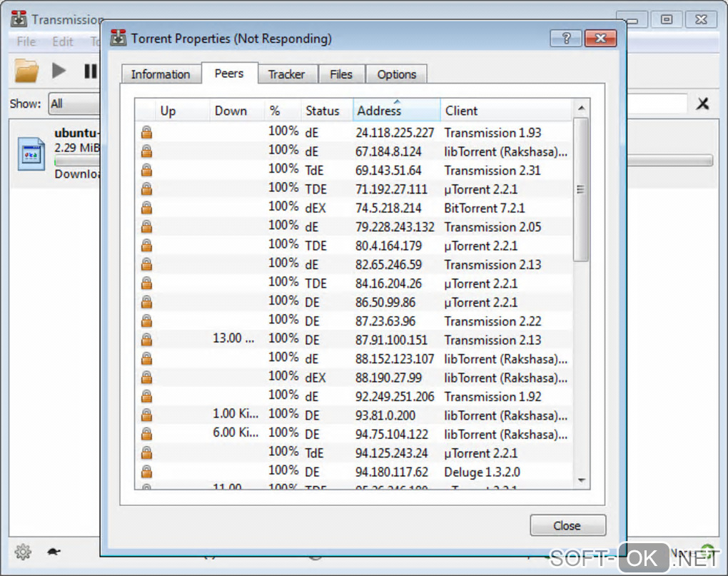Sort peers by Client column header

pyautogui.click(x=506, y=111)
